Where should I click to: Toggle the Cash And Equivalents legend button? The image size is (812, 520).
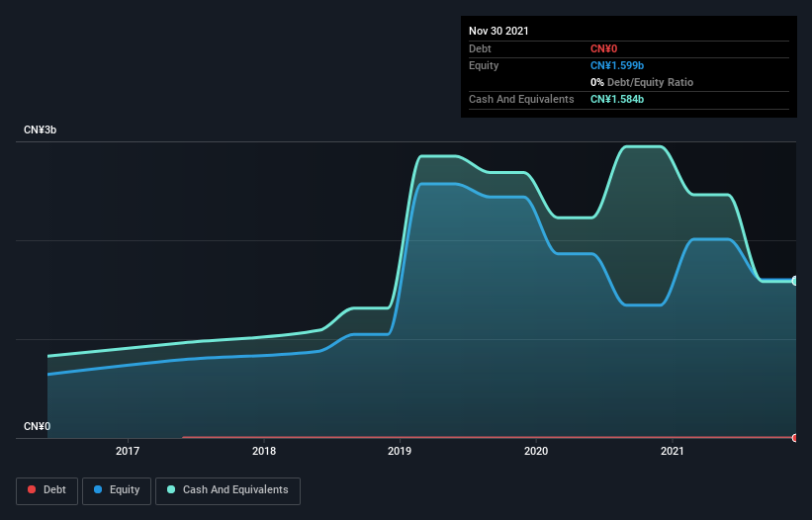tap(227, 490)
